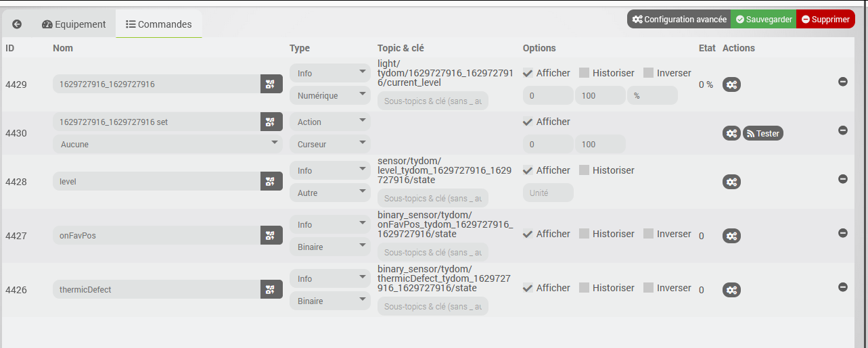Image resolution: width=868 pixels, height=348 pixels.
Task: Click the min value 0 field for command 4430
Action: 548,144
